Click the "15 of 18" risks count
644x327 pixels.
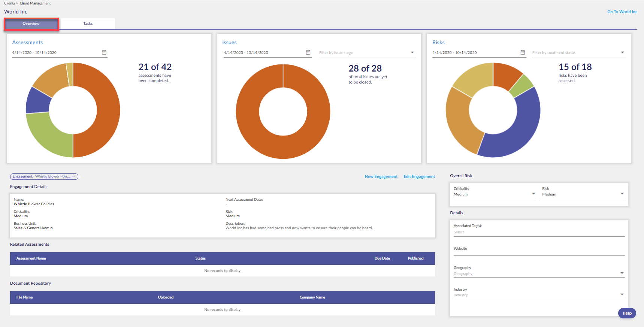pyautogui.click(x=575, y=67)
